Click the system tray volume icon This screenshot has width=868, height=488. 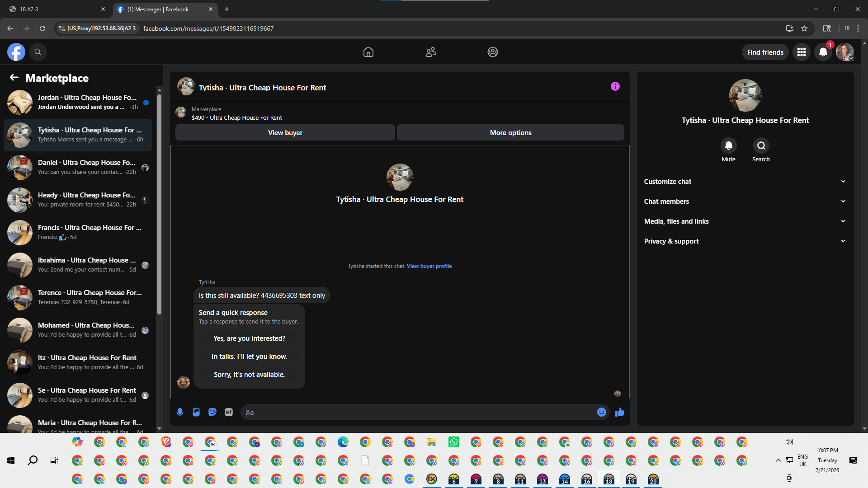(x=789, y=442)
